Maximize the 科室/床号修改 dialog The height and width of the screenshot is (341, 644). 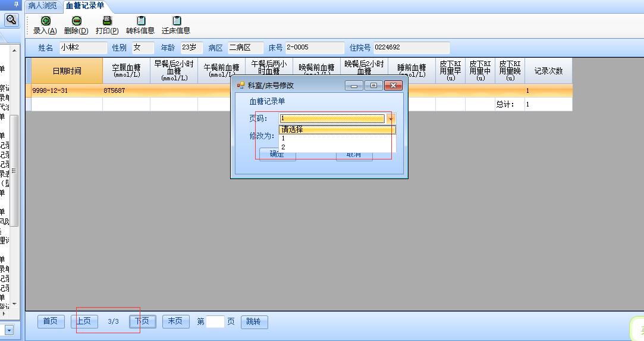373,86
